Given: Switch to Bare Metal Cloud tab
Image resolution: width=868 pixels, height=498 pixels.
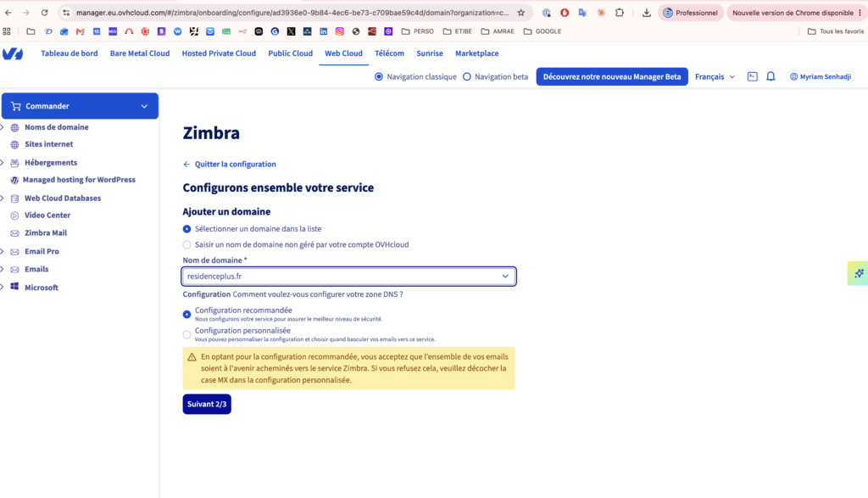Looking at the screenshot, I should [x=140, y=53].
